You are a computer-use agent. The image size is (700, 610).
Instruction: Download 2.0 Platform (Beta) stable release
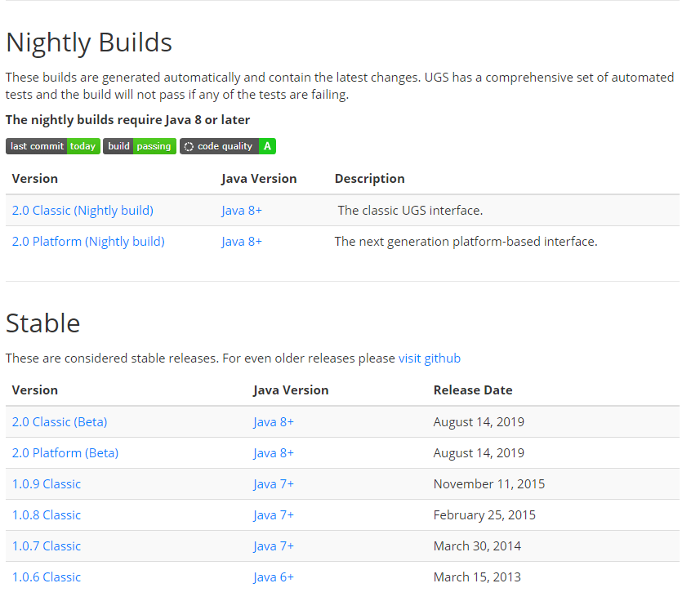pyautogui.click(x=65, y=453)
